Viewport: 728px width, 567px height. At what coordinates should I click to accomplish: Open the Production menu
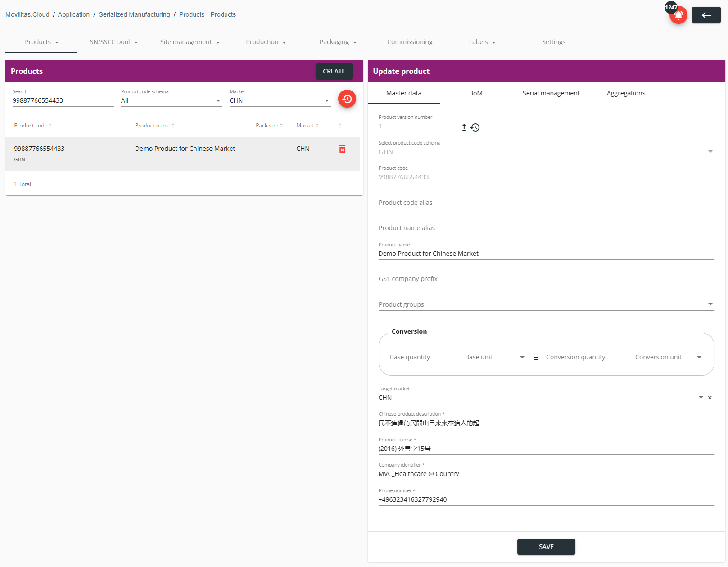click(266, 42)
